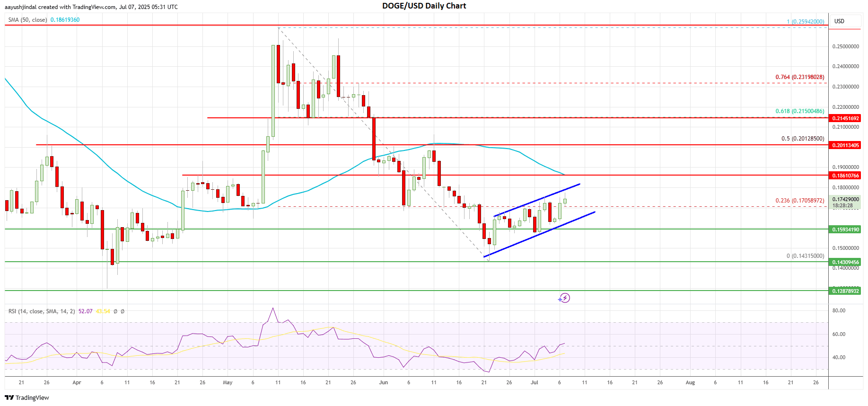Viewport: 868px width, 406px height.
Task: Click the USD currency label
Action: pyautogui.click(x=839, y=21)
